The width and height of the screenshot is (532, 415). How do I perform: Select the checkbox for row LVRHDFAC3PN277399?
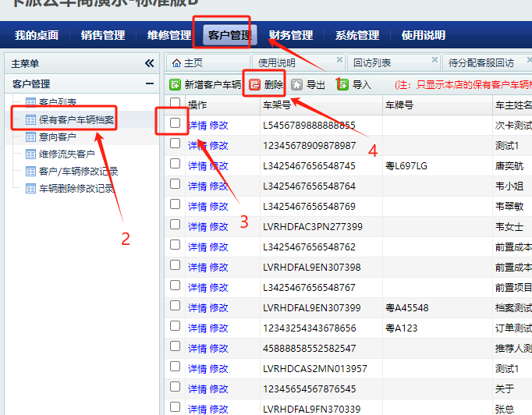pyautogui.click(x=175, y=225)
